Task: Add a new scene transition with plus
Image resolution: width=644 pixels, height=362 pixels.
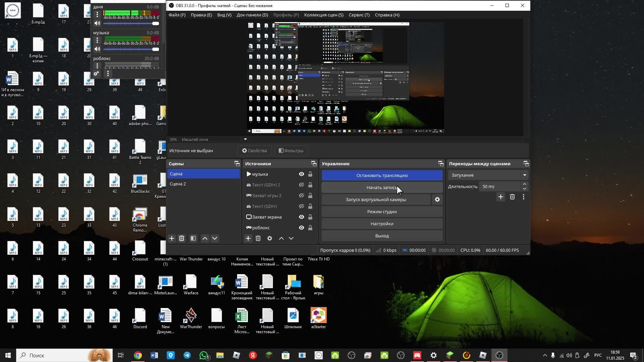Action: (x=500, y=197)
